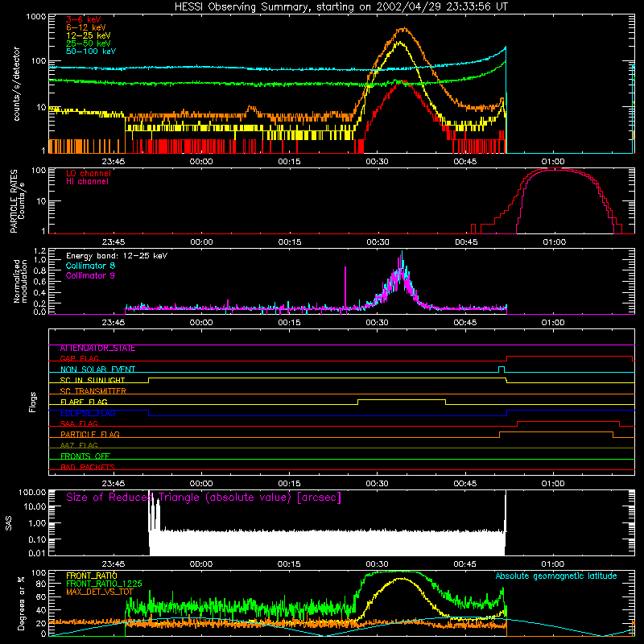Select the Collimator 8 legend entry
Image resolution: width=644 pixels, height=644 pixels.
coord(90,266)
